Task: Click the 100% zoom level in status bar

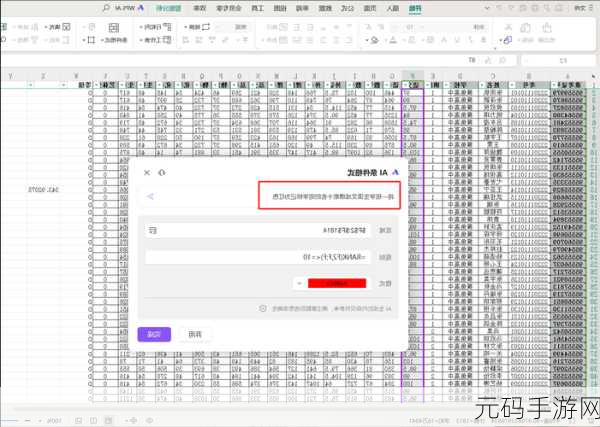Action: (x=54, y=420)
